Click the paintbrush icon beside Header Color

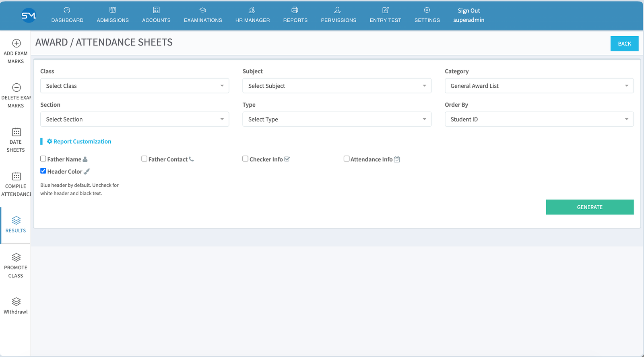[87, 171]
